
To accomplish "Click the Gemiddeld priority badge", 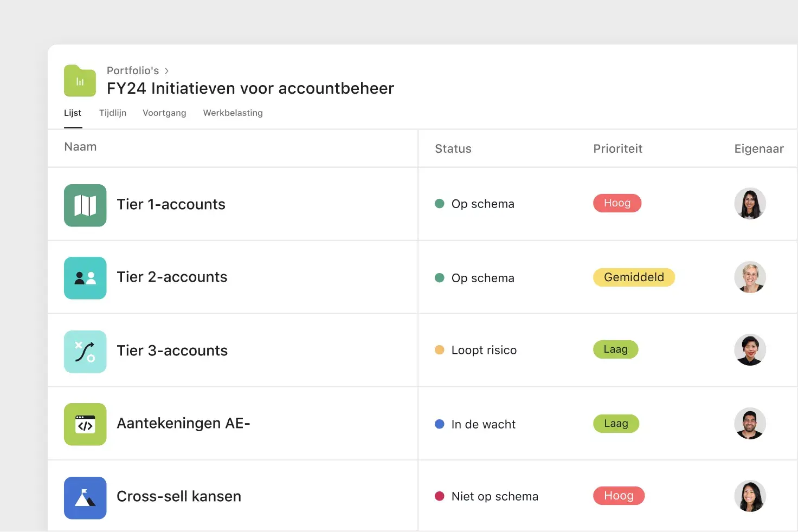I will pos(633,277).
